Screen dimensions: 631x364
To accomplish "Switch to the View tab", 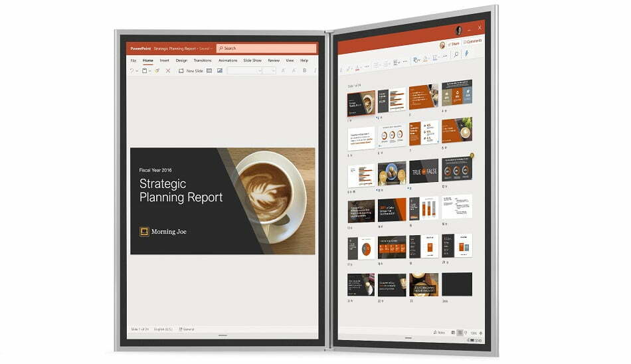I will click(290, 60).
